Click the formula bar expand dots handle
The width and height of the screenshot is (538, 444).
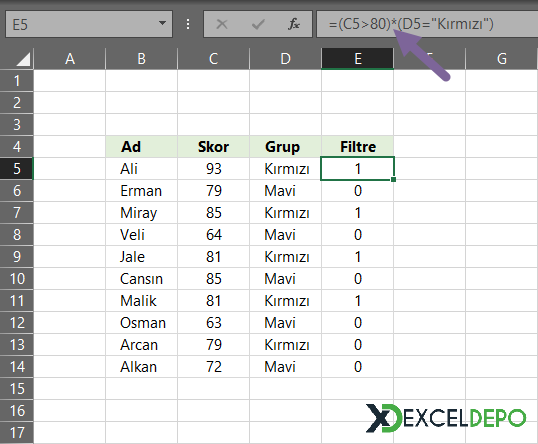click(x=188, y=24)
